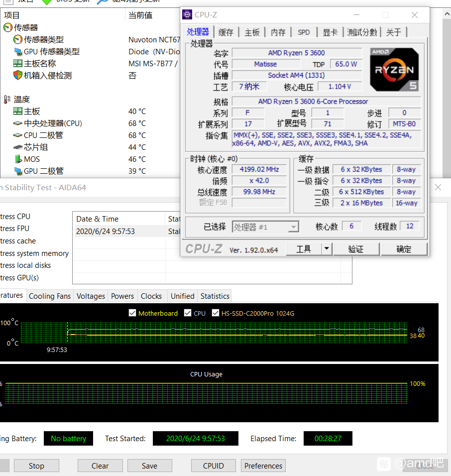Click the CPU-Z app icon in title bar
The width and height of the screenshot is (451, 476).
coord(187,14)
